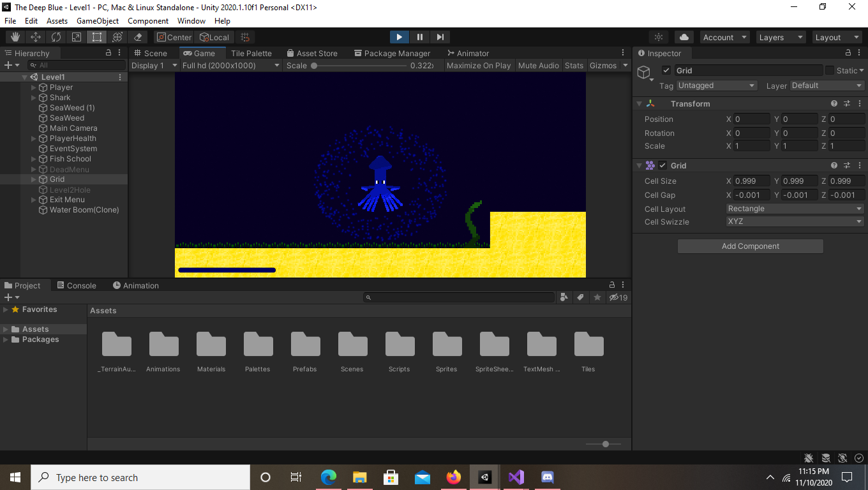
Task: Click Add Component button
Action: [x=750, y=246]
